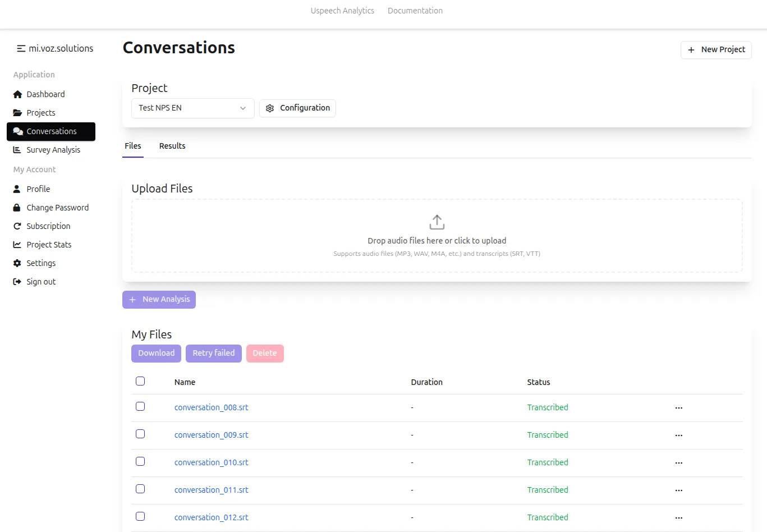Open the three-dot menu for conversation_009.srt
This screenshot has width=767, height=532.
[x=678, y=435]
